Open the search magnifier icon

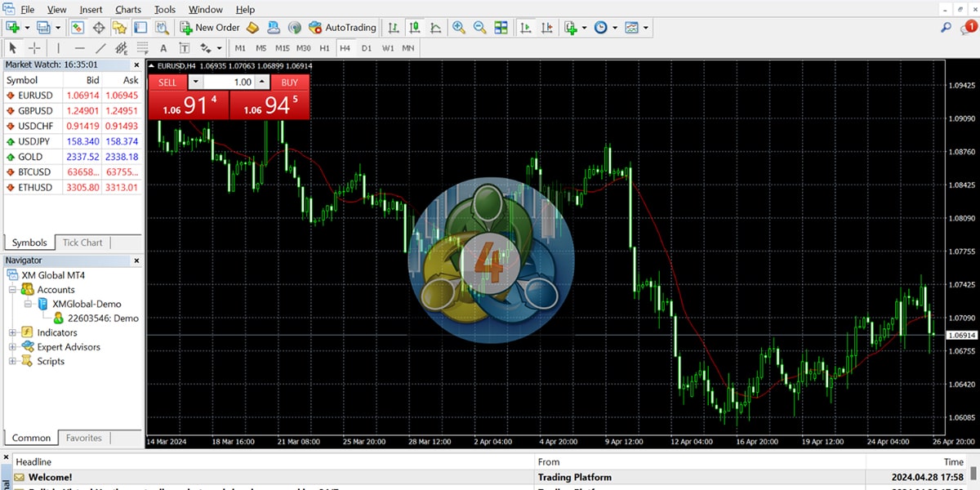[x=947, y=27]
